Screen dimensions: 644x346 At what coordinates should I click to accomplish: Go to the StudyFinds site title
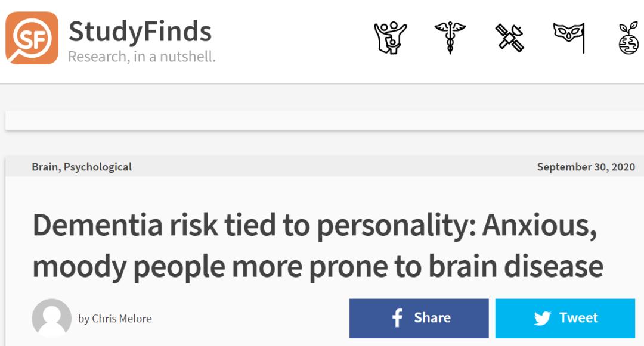point(140,32)
